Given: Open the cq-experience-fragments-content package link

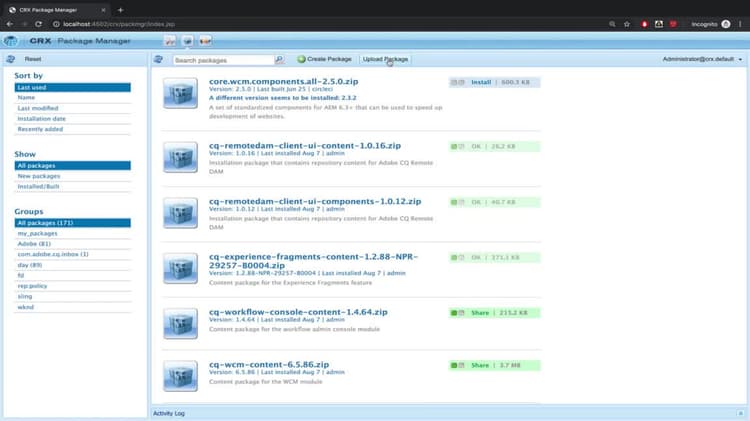Looking at the screenshot, I should 313,261.
